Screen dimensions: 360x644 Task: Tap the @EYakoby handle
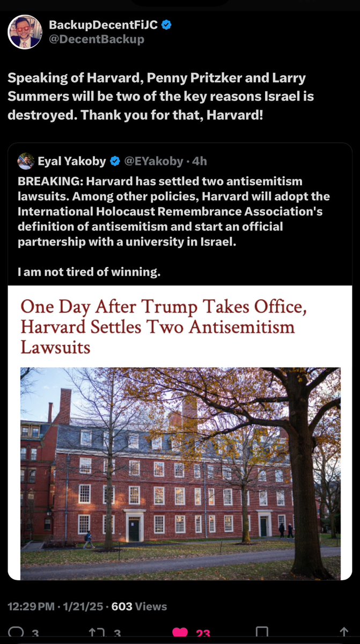coord(154,161)
